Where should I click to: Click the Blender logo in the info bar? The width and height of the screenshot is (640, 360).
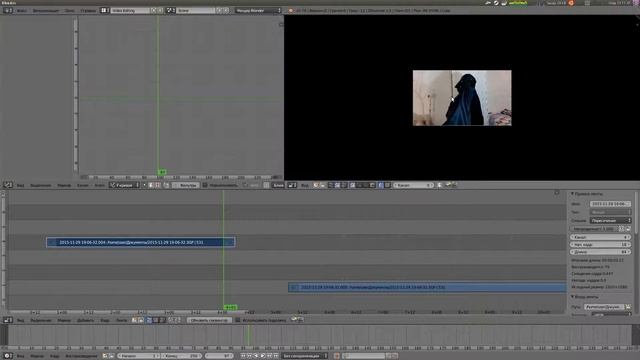coord(291,10)
